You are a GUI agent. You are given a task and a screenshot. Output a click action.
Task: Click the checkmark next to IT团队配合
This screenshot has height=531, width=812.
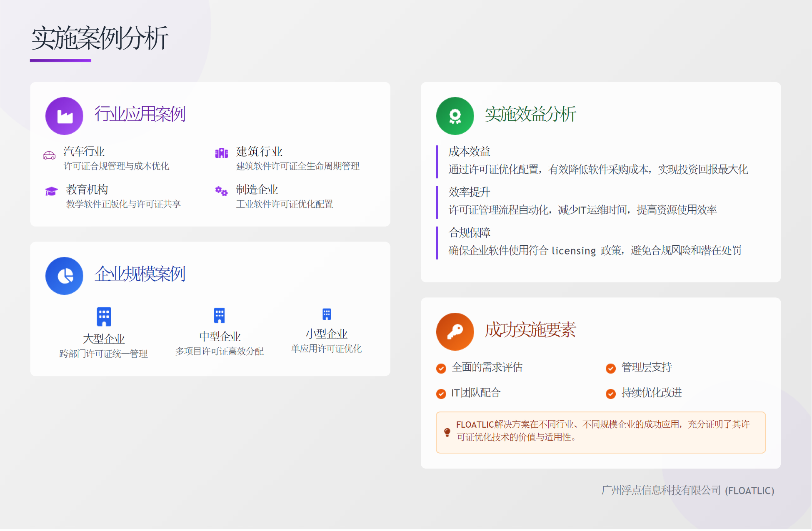441,394
